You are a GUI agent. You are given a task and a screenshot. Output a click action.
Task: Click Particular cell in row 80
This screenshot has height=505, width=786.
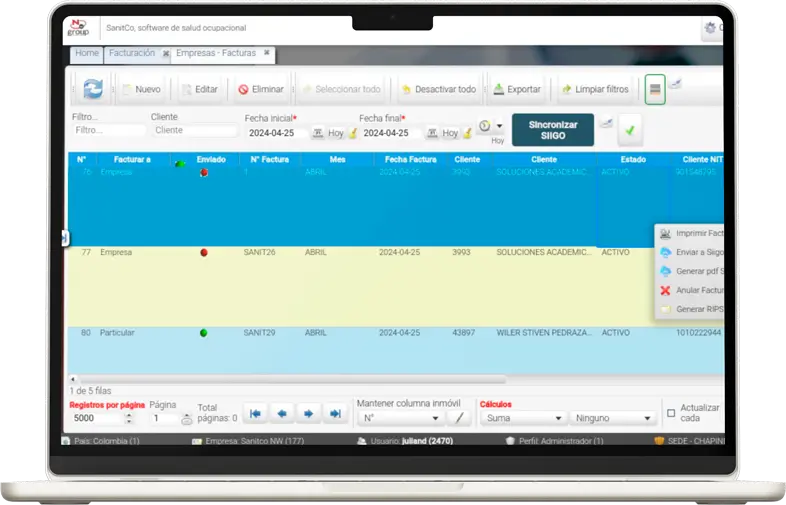117,332
